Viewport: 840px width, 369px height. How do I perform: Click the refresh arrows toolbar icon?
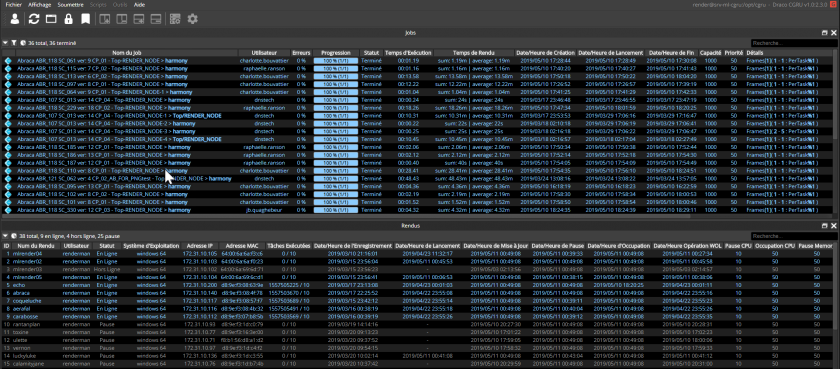(x=34, y=19)
